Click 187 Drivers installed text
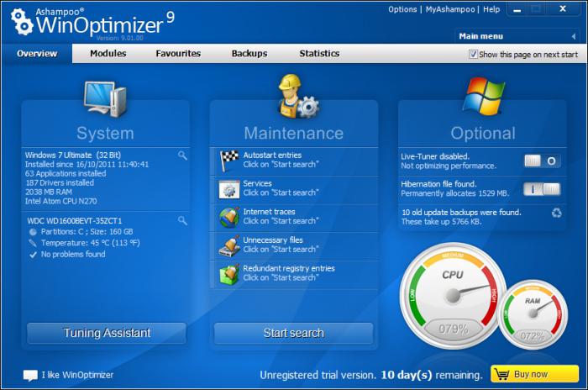 (x=60, y=182)
